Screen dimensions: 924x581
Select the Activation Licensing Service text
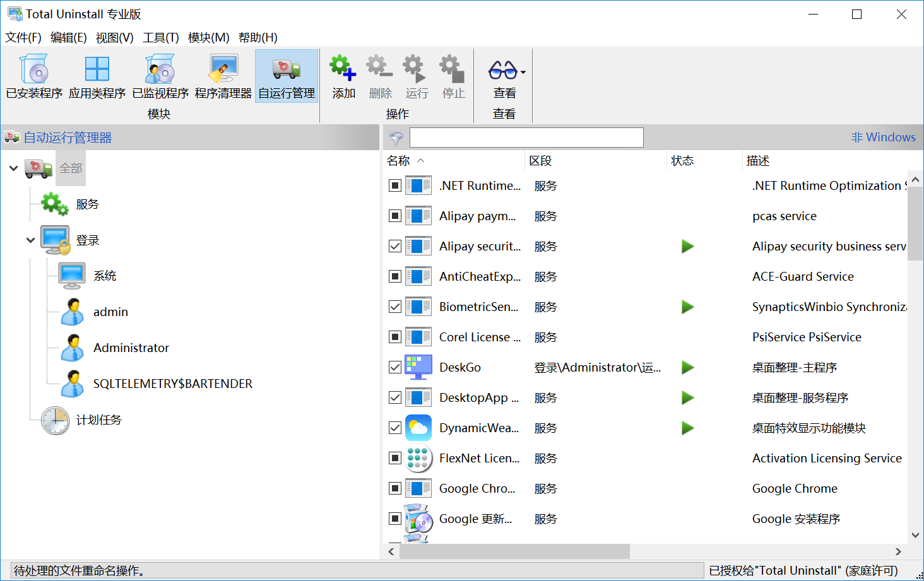pyautogui.click(x=827, y=458)
